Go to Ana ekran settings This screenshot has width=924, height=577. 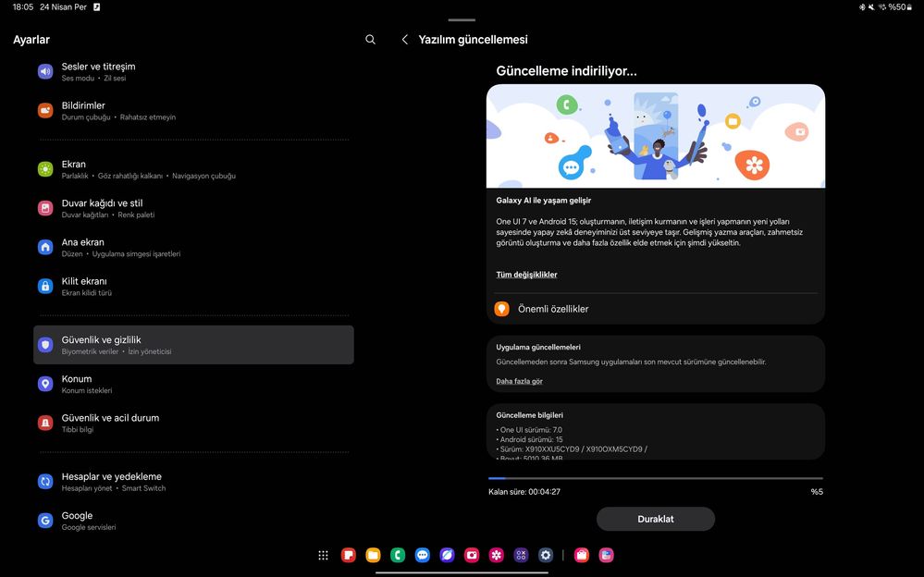coord(193,247)
